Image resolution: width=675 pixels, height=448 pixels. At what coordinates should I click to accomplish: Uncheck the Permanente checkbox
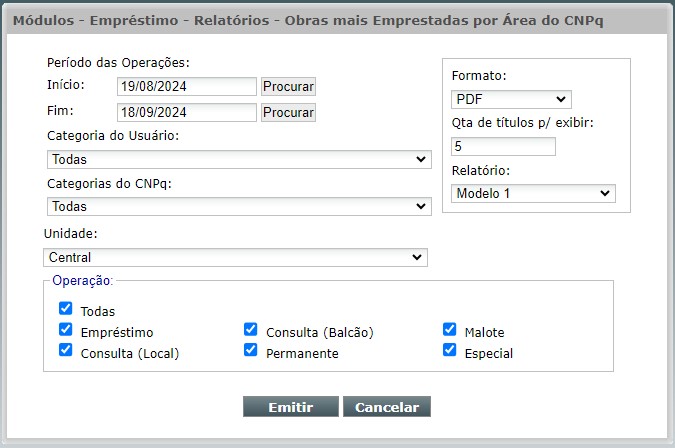251,349
